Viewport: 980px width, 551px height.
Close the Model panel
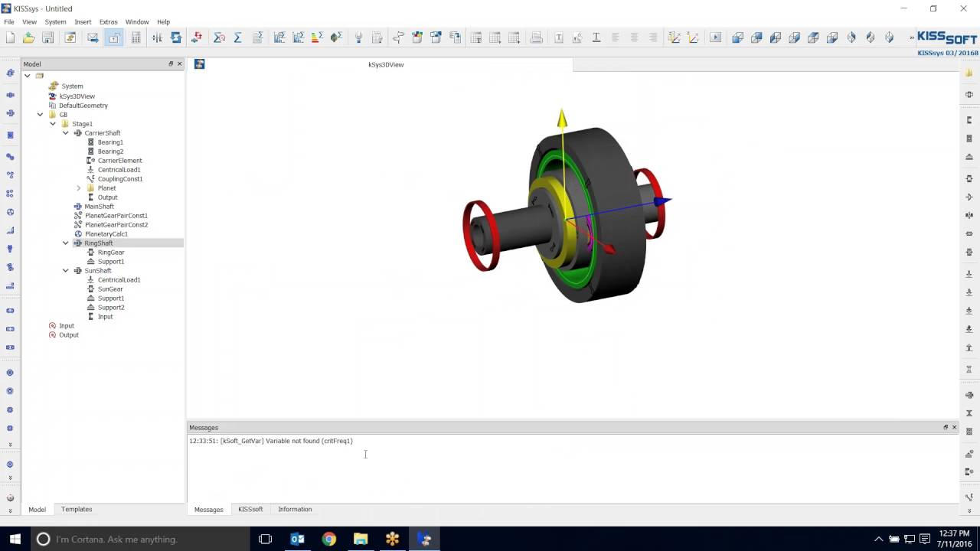(x=179, y=64)
